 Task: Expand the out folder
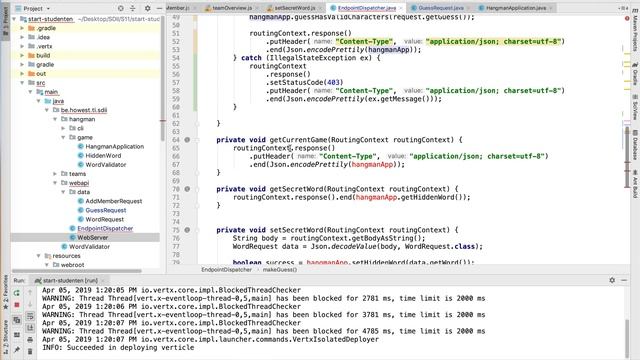pyautogui.click(x=22, y=74)
